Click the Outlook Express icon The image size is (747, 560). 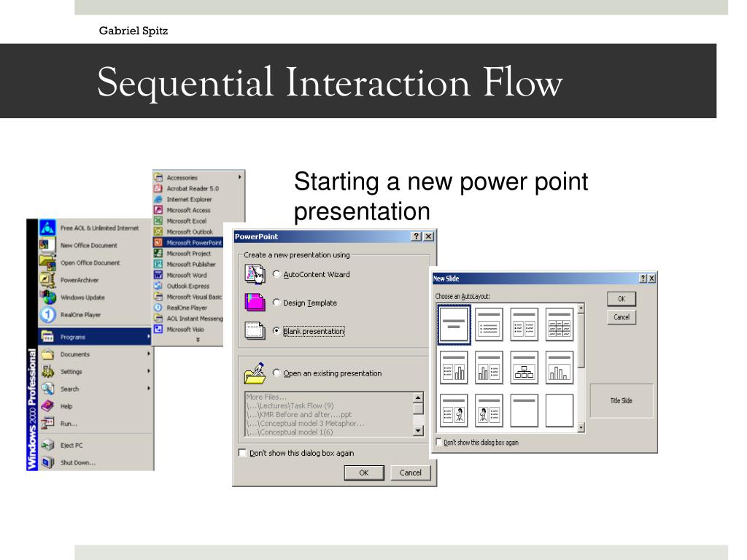[158, 286]
